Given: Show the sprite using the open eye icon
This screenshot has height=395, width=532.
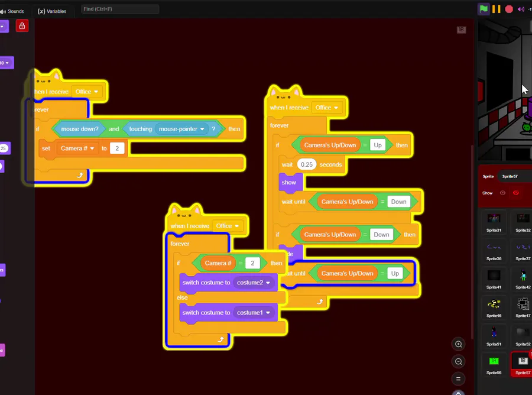Looking at the screenshot, I should click(x=502, y=193).
